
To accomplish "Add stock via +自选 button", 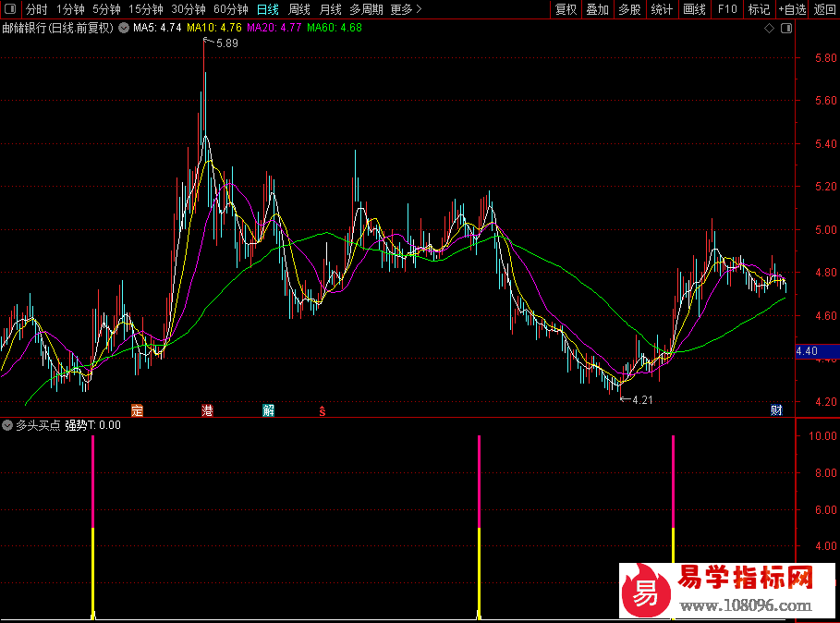I will coord(792,9).
